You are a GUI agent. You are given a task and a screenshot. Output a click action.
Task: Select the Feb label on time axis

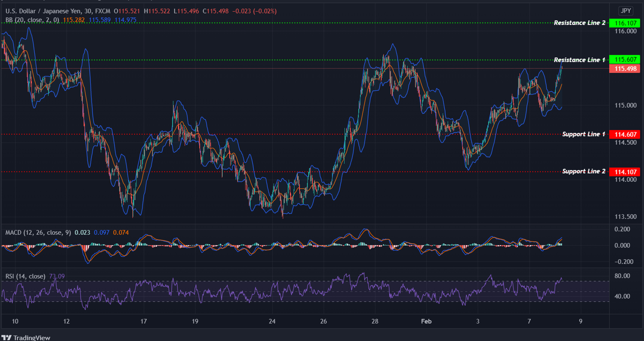pos(427,322)
